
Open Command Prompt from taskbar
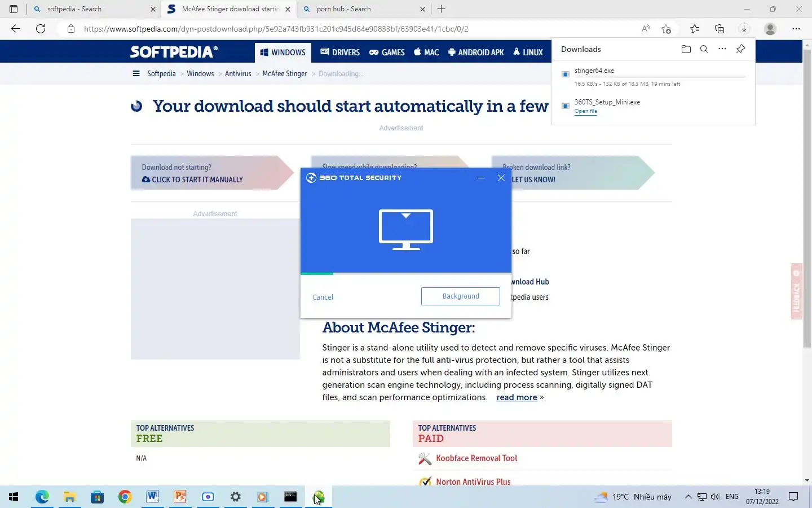pyautogui.click(x=290, y=497)
